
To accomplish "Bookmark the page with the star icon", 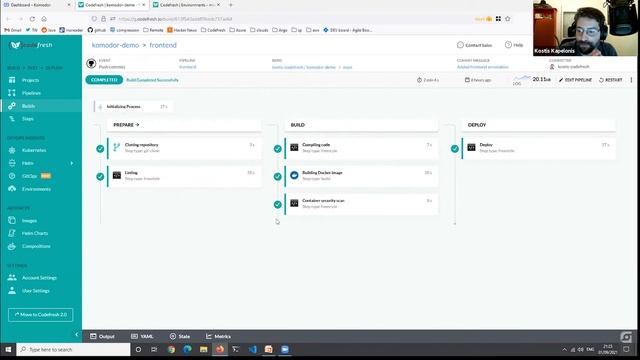I will pyautogui.click(x=508, y=19).
